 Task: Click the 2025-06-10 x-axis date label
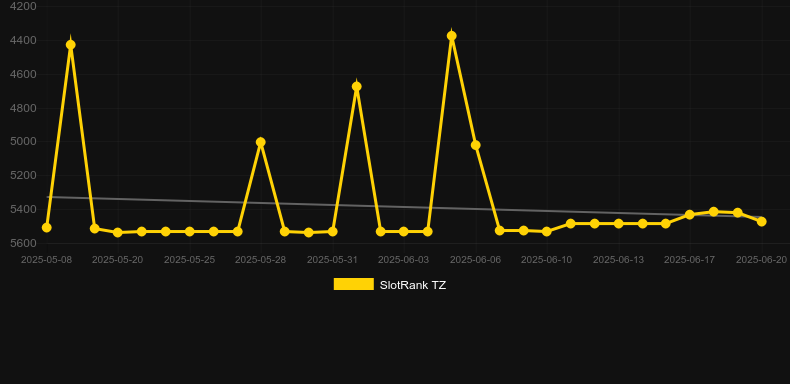[547, 260]
